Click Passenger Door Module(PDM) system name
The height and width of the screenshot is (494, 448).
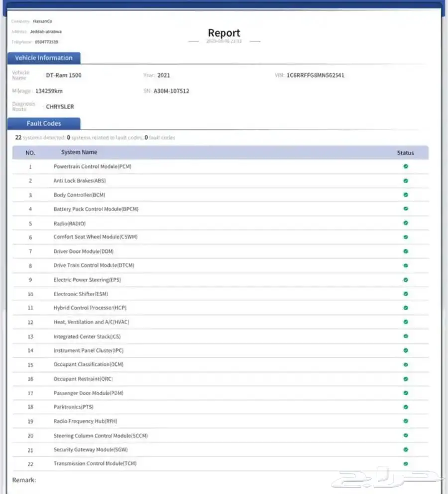pyautogui.click(x=89, y=393)
